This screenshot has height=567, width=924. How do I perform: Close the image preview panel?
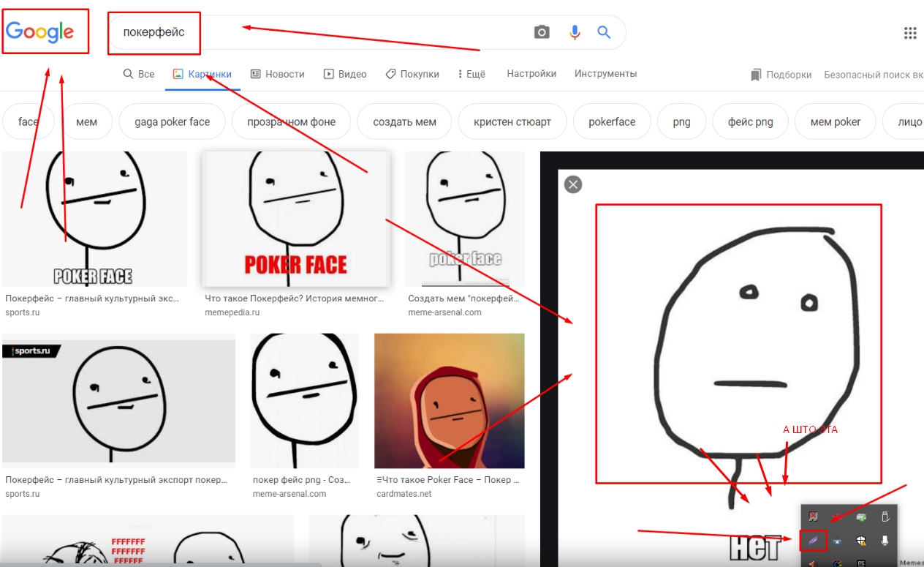[x=573, y=184]
